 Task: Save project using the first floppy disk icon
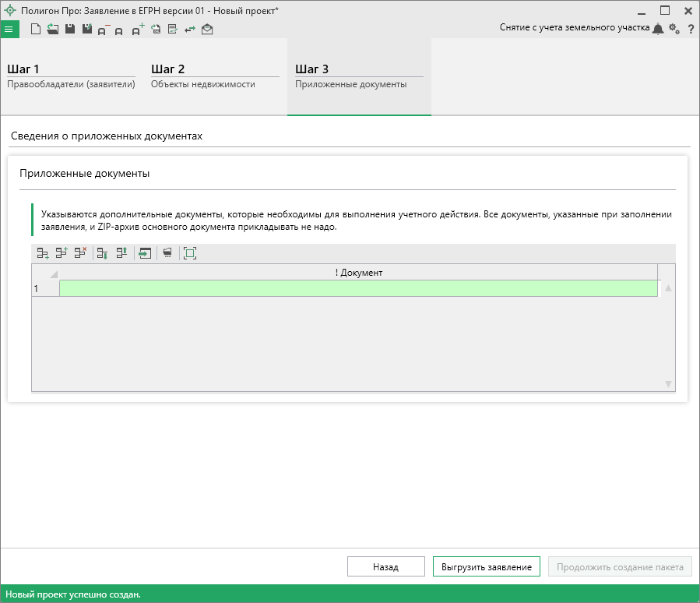[x=69, y=30]
